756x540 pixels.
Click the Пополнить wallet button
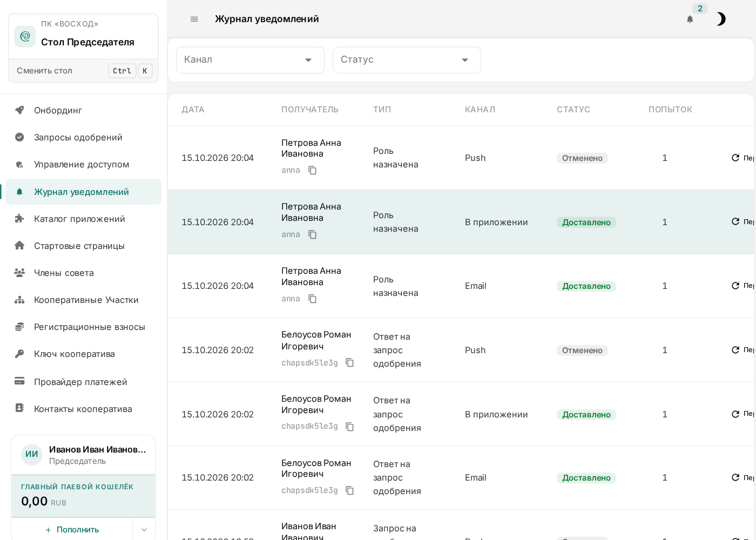72,530
